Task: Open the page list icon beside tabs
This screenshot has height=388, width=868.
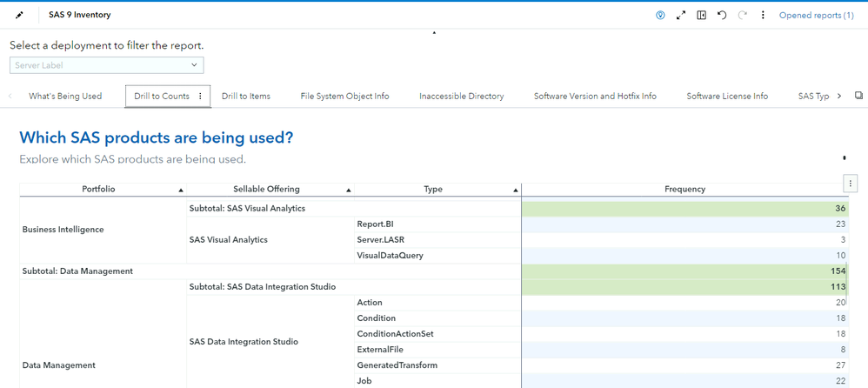Action: [x=858, y=95]
